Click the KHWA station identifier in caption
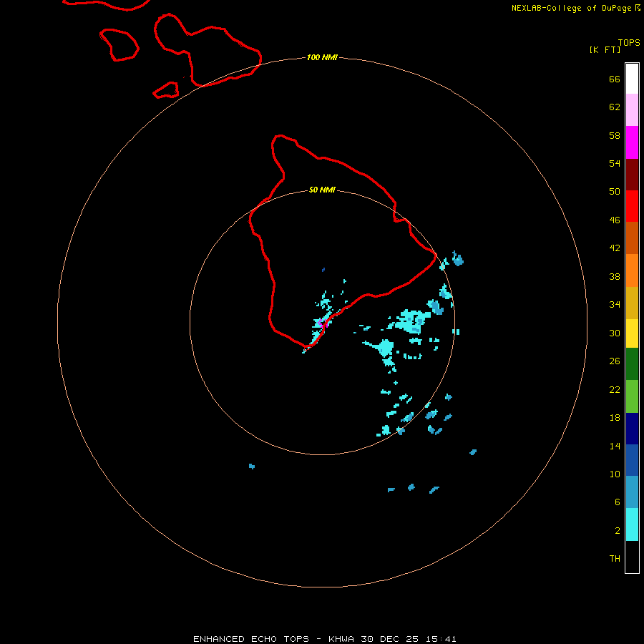The height and width of the screenshot is (644, 644). (x=341, y=639)
